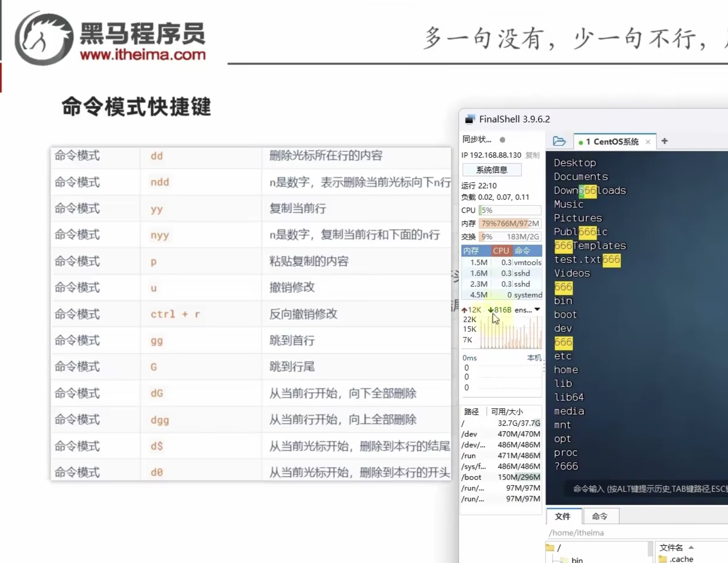Screen dimensions: 728x563
Task: Click the CPU usage bar showing 5%
Action: (x=510, y=210)
